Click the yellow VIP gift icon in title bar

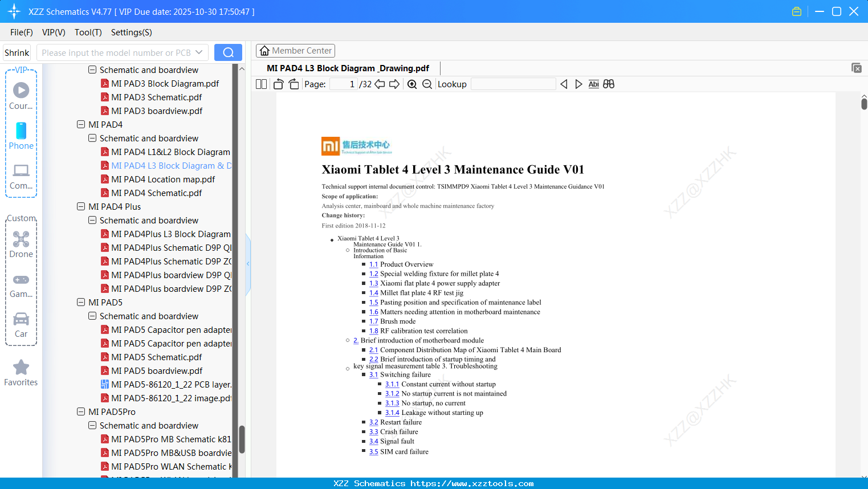797,11
